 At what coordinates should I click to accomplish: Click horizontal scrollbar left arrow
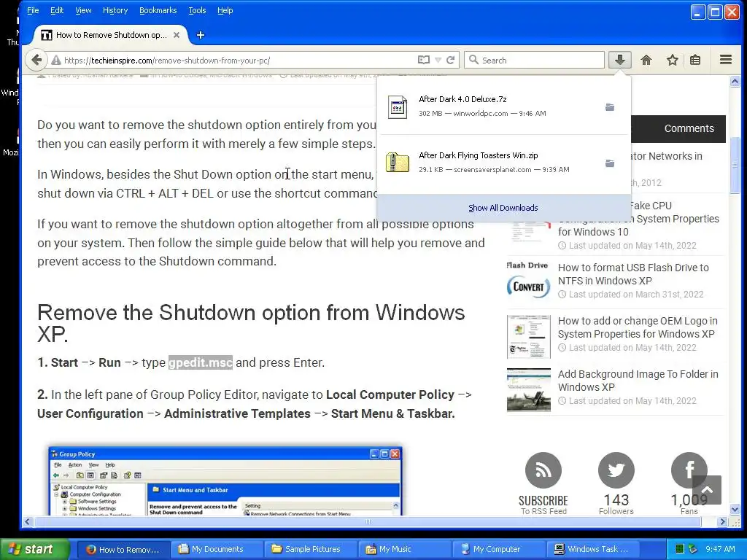coord(27,521)
